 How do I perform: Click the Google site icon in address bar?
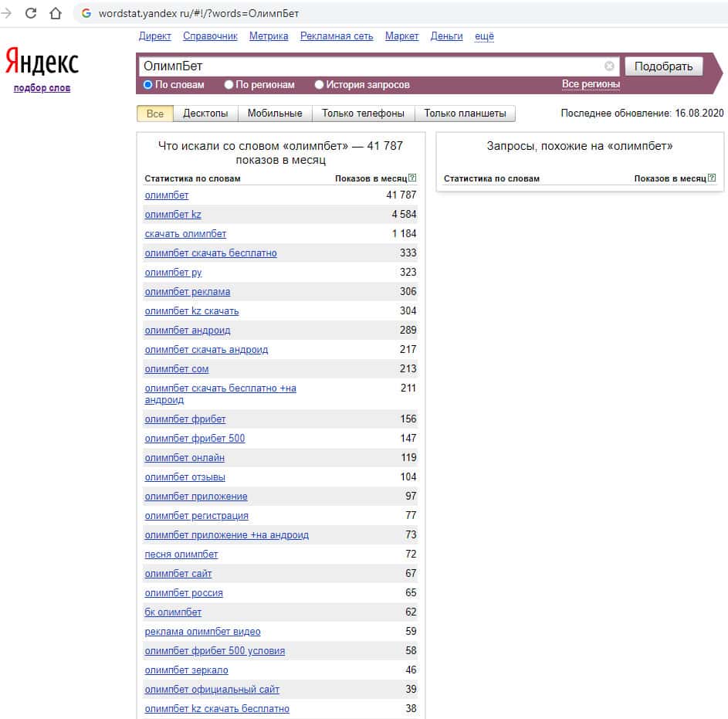coord(86,13)
